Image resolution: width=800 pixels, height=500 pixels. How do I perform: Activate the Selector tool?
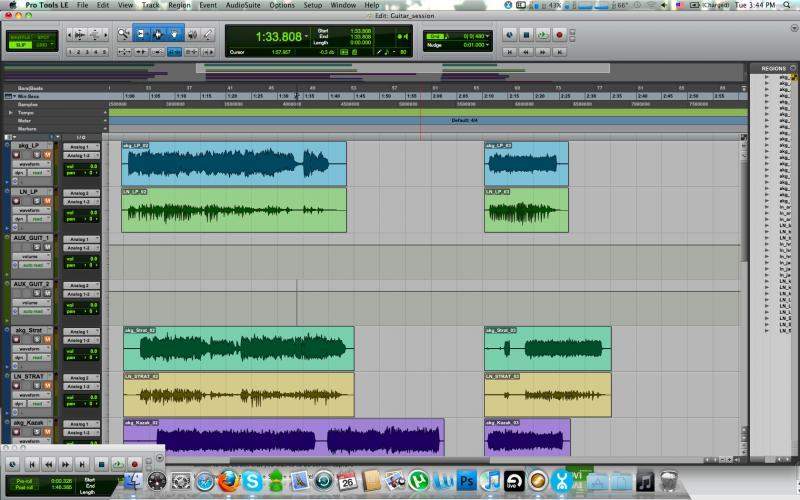157,34
